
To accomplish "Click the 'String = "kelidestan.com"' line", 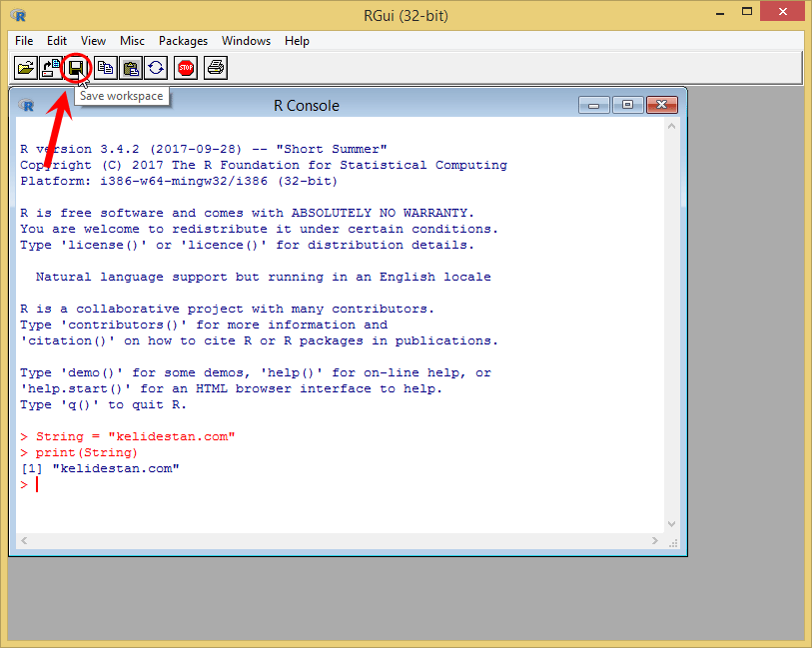I will point(128,436).
